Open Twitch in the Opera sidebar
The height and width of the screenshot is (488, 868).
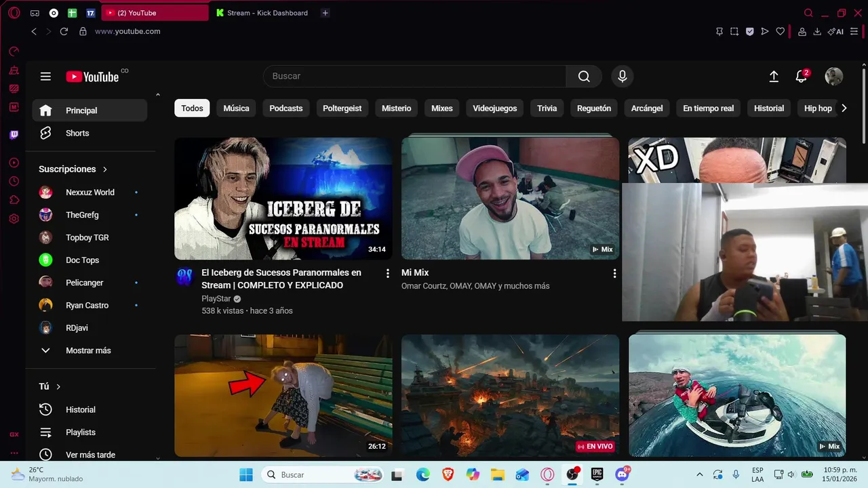[x=14, y=135]
